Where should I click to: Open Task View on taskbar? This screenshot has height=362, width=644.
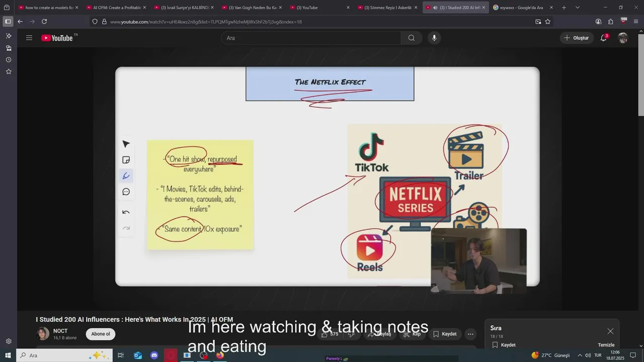coord(121,355)
